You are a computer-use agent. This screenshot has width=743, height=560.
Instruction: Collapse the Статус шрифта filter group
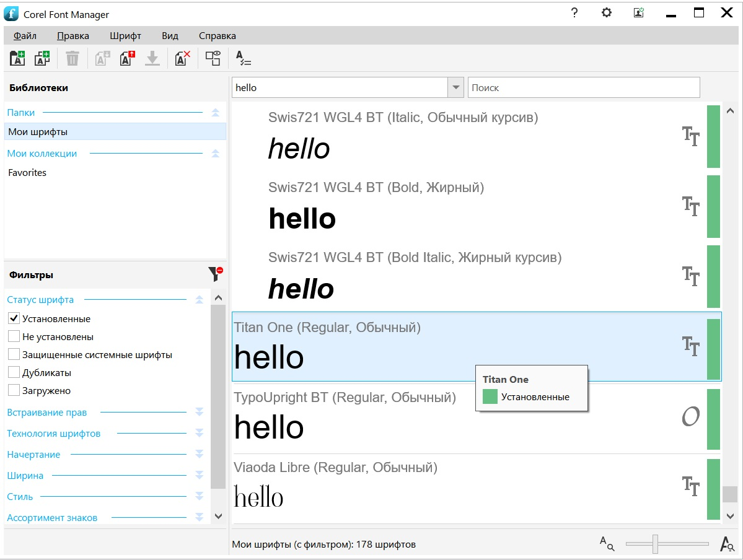pos(199,299)
